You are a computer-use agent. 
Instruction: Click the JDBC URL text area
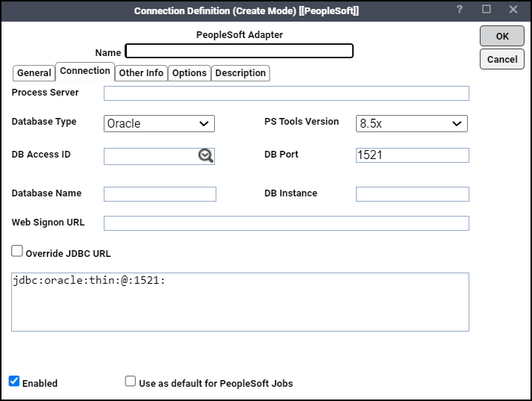click(240, 302)
